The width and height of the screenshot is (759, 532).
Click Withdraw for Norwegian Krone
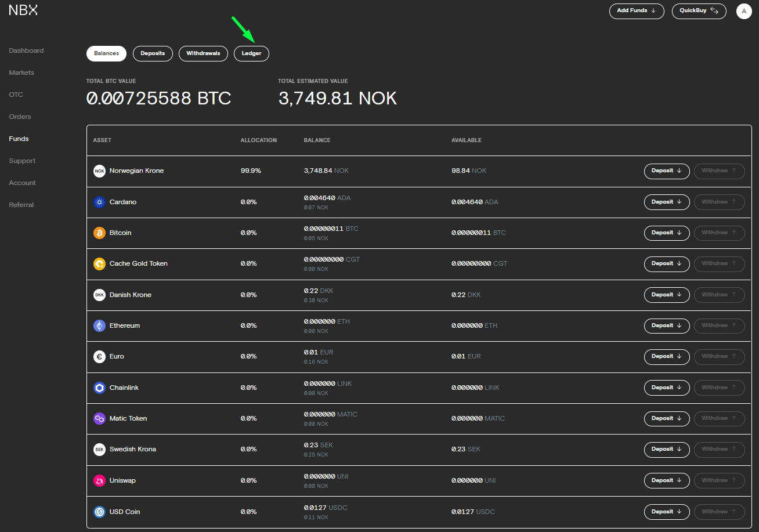[719, 171]
